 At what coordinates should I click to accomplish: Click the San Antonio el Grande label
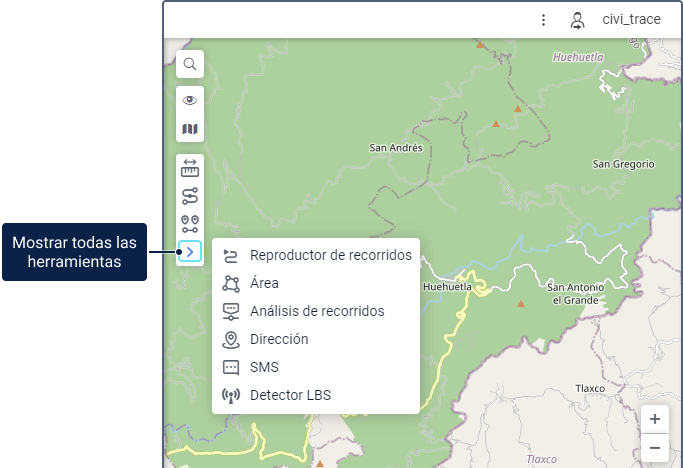(575, 294)
